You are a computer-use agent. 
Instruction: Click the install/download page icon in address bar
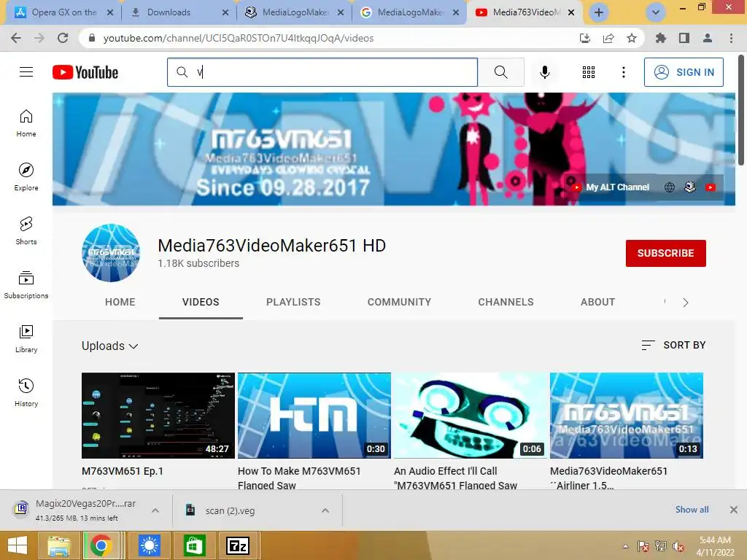(585, 38)
